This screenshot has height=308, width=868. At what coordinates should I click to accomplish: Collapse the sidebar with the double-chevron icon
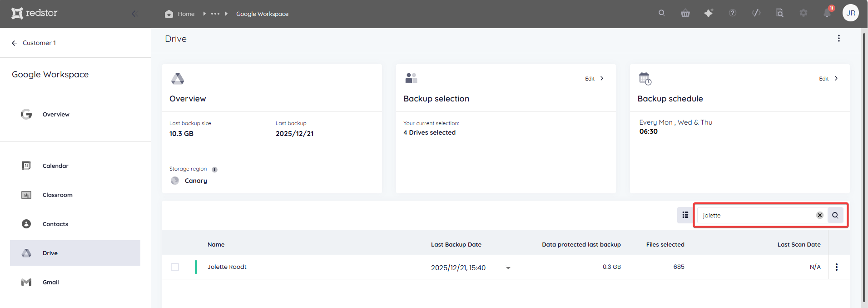pyautogui.click(x=134, y=14)
